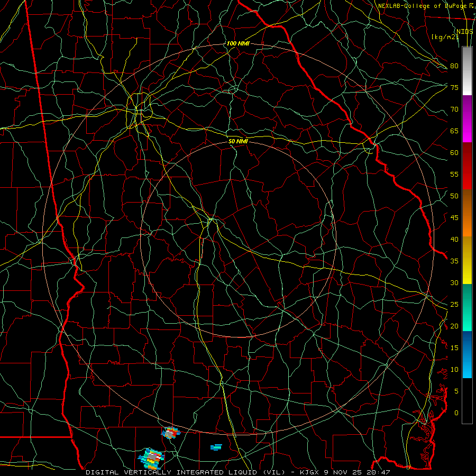Click the legend value "15"
This screenshot has width=476, height=476.
(454, 348)
